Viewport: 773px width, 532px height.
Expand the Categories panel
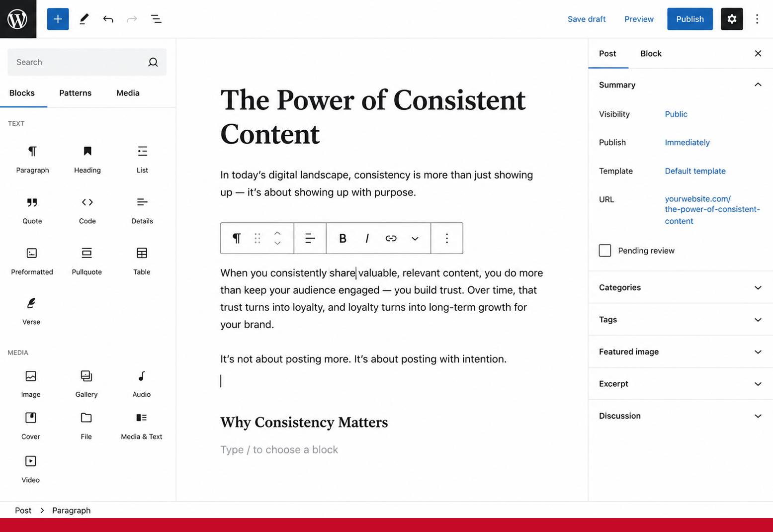(x=680, y=287)
